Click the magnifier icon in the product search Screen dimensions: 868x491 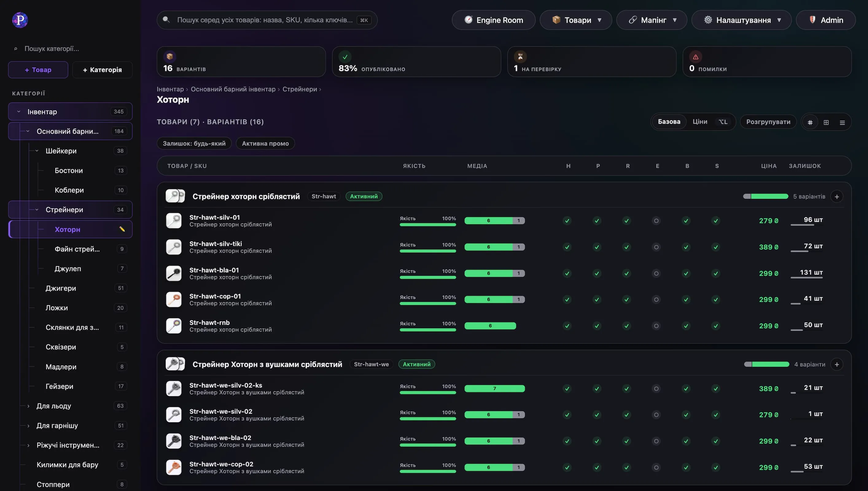tap(166, 20)
